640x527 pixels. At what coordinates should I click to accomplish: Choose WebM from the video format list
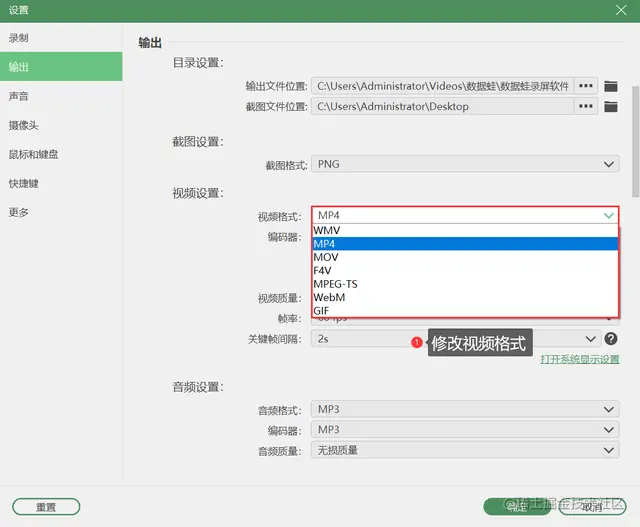coord(465,297)
